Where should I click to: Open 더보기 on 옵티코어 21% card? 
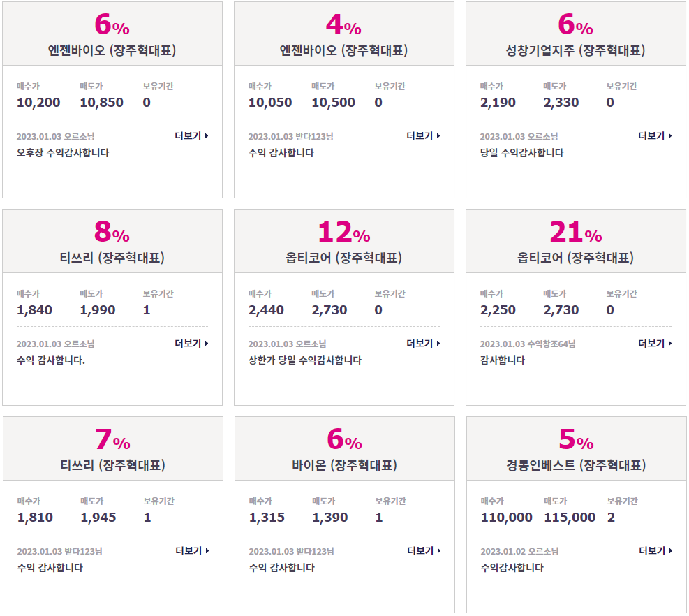(655, 344)
